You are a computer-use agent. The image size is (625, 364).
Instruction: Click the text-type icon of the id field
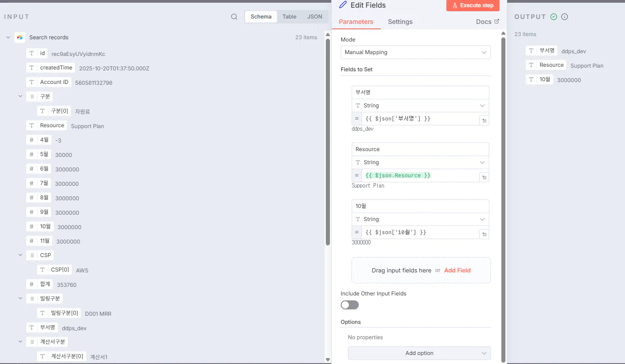pos(32,54)
